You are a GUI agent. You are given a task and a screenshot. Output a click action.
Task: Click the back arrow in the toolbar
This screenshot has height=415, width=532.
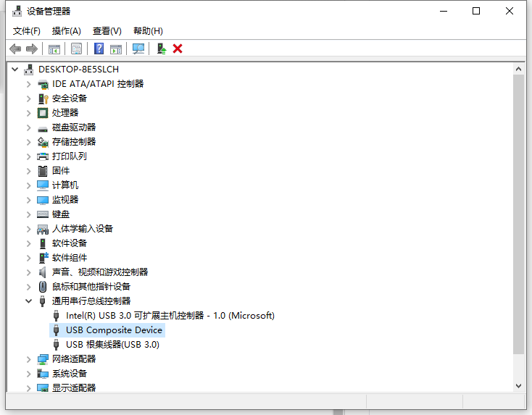[x=15, y=49]
